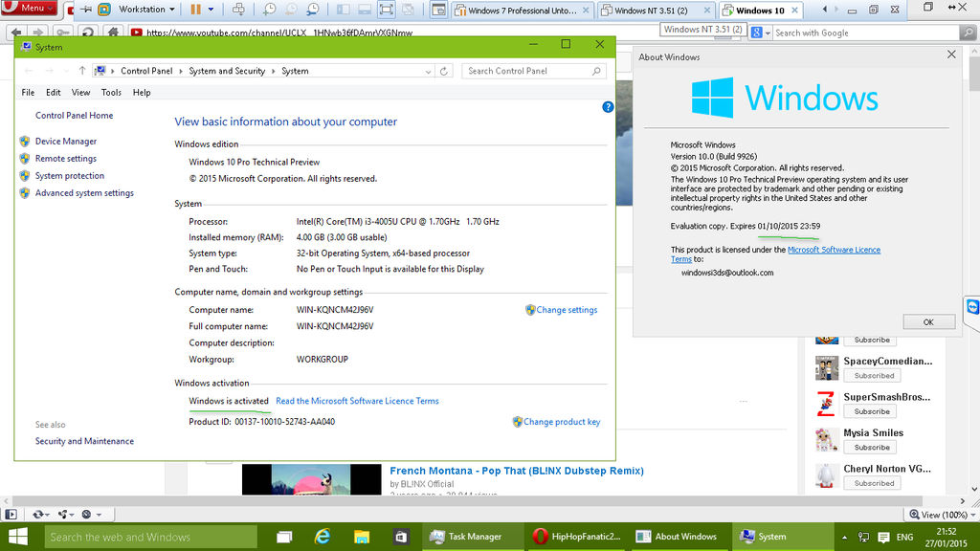Take a snapshot of the virtual machine
This screenshot has height=551, width=980.
coord(270,10)
